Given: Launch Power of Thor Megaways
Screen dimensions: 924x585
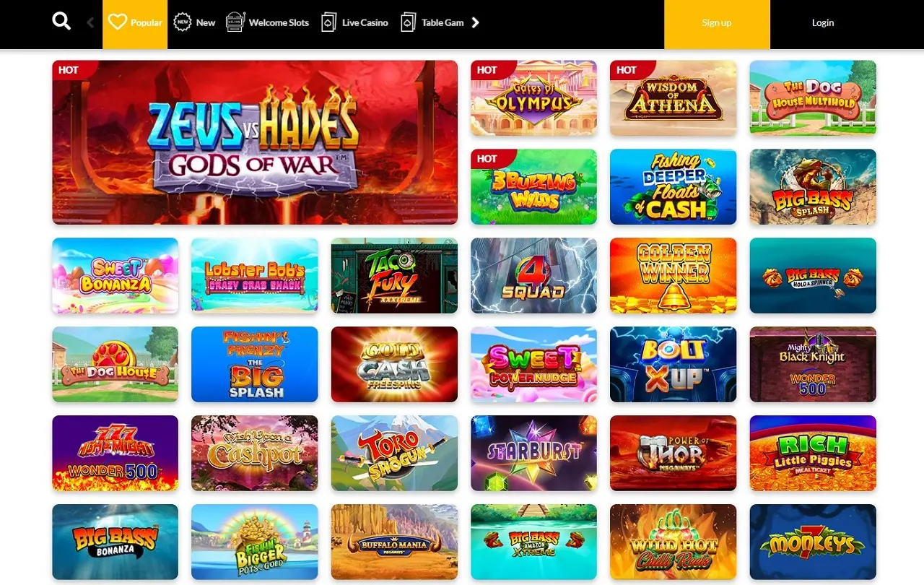Looking at the screenshot, I should pos(674,454).
